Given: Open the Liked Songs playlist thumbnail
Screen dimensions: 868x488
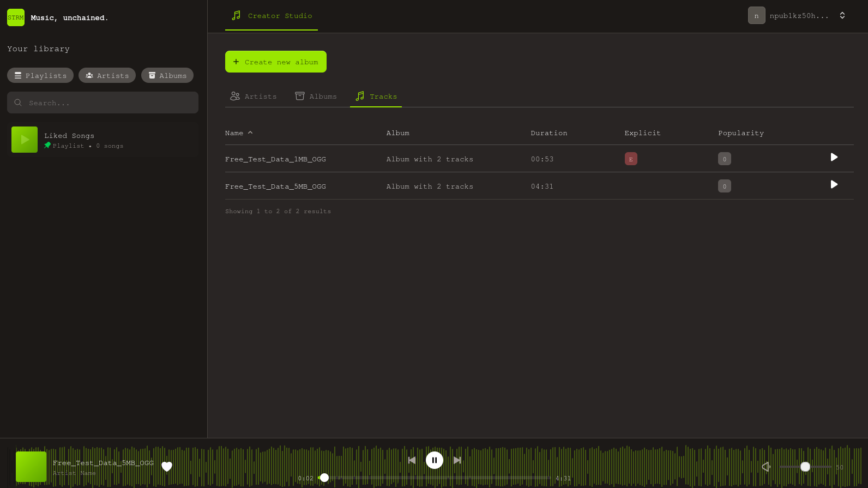Looking at the screenshot, I should pos(25,140).
